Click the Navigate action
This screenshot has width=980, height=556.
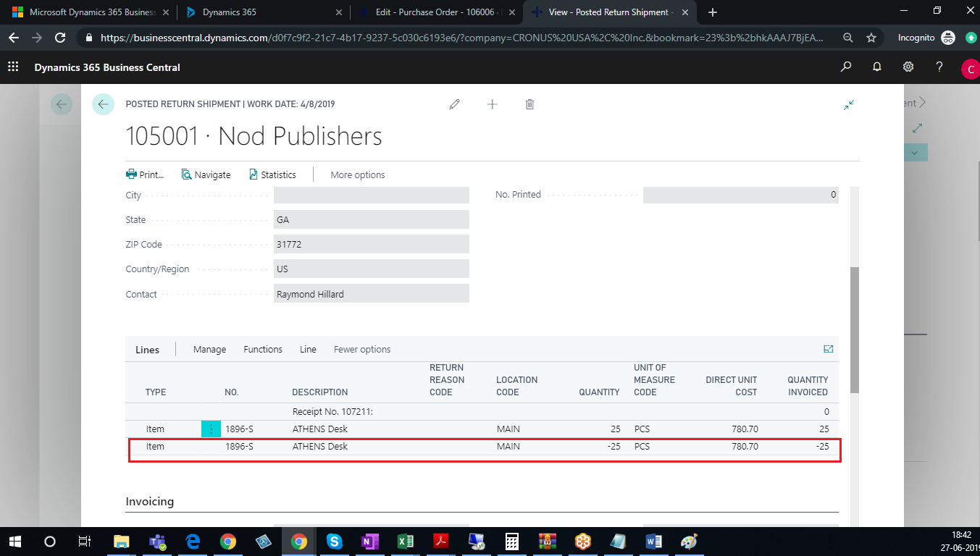point(206,174)
